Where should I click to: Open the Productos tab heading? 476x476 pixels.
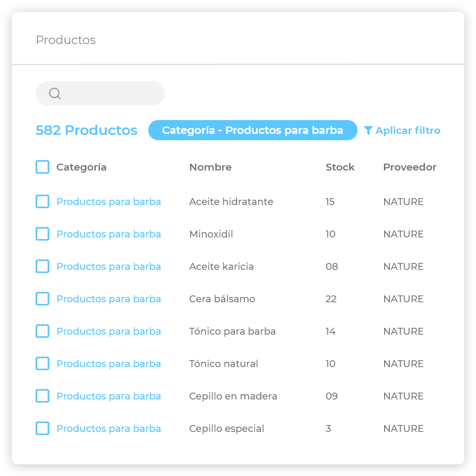click(65, 40)
